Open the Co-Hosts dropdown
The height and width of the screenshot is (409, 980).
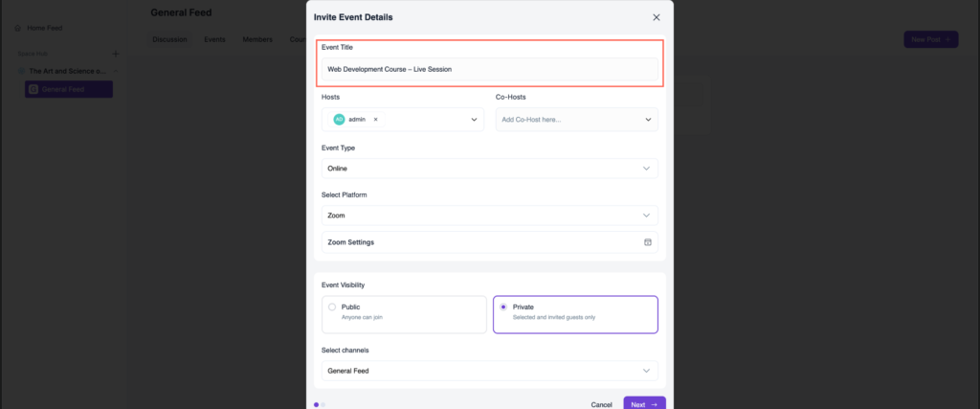click(x=648, y=120)
